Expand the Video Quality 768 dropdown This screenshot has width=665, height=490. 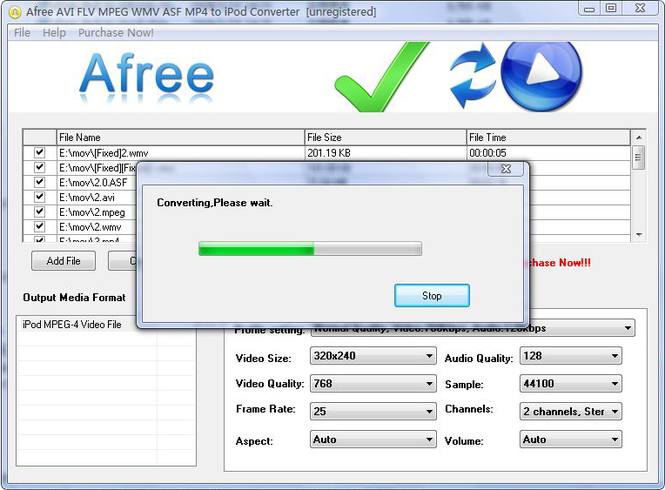(x=373, y=384)
